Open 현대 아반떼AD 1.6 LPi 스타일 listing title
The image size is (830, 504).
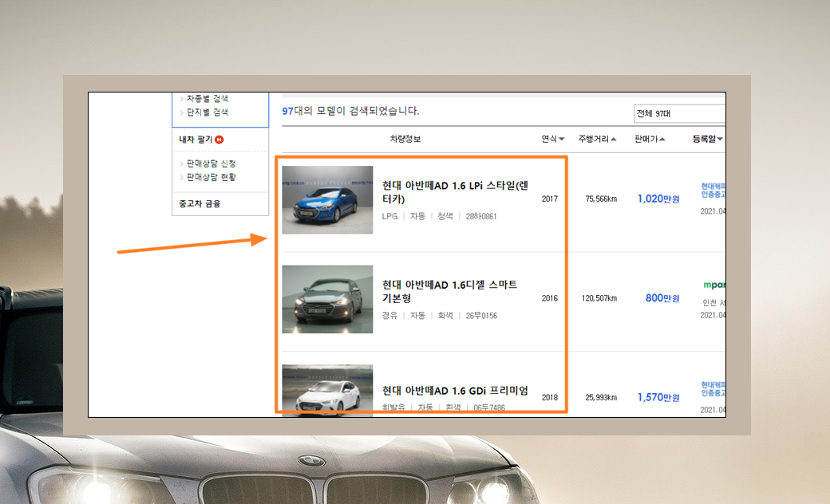pyautogui.click(x=455, y=192)
